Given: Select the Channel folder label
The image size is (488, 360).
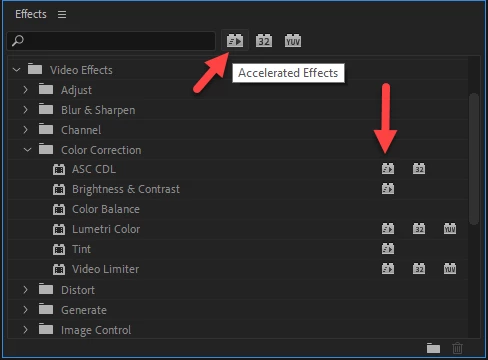Looking at the screenshot, I should [x=81, y=130].
